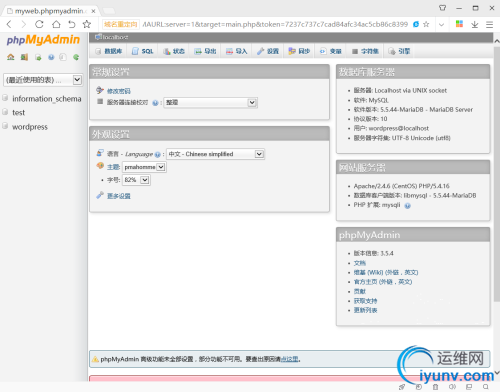Open the changelog list link
This screenshot has height=392, width=500.
tap(365, 310)
